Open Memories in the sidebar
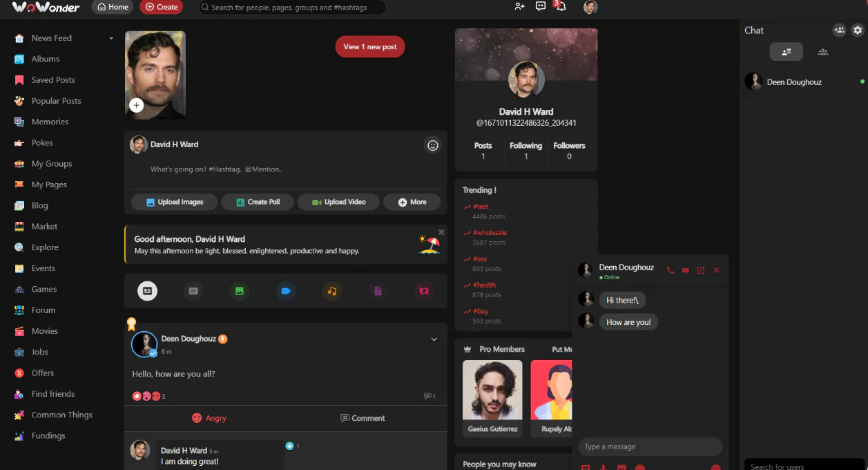The height and width of the screenshot is (470, 868). point(50,122)
